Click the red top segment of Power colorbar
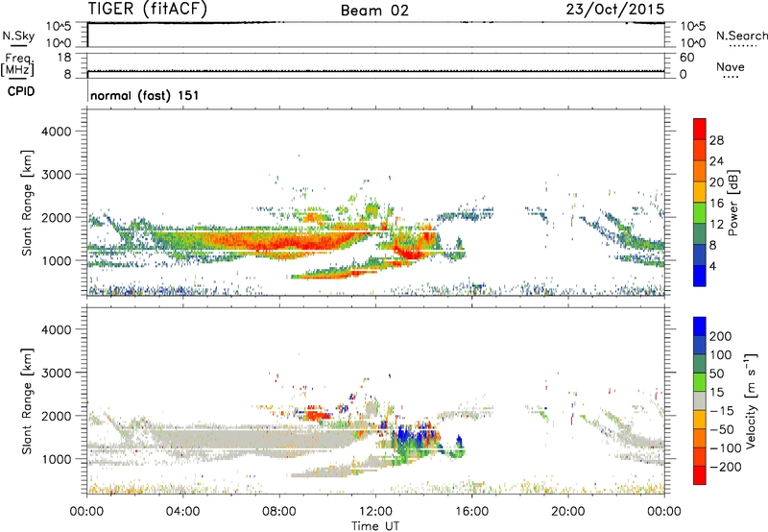This screenshot has width=768, height=532. pyautogui.click(x=700, y=130)
